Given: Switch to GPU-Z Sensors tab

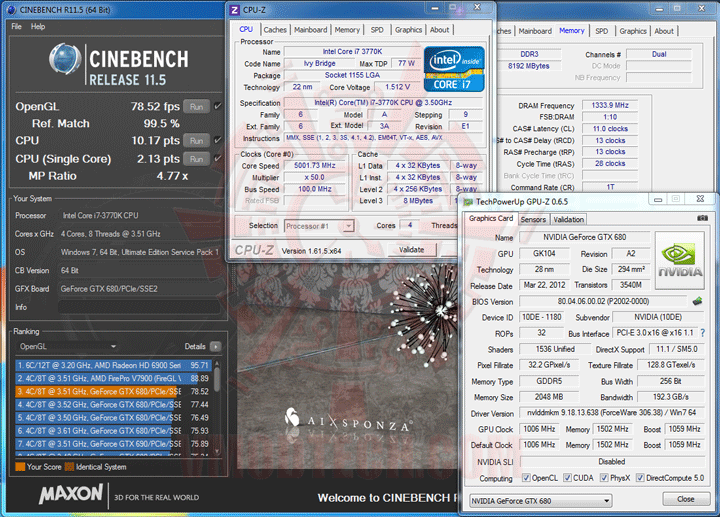Looking at the screenshot, I should (533, 219).
